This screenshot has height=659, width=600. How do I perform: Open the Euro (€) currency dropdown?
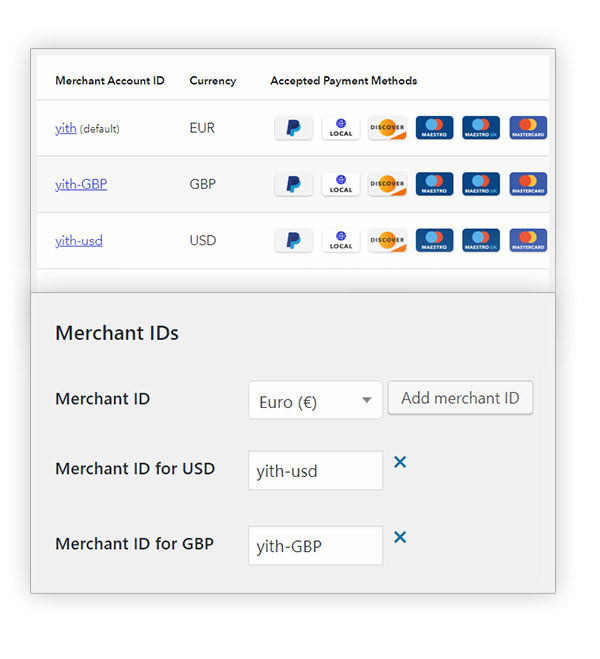[315, 401]
